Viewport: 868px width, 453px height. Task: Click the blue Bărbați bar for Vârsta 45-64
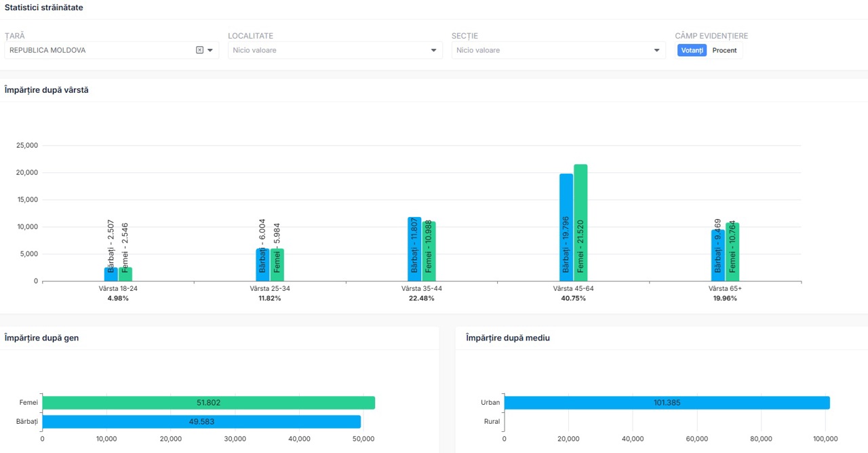(x=566, y=227)
